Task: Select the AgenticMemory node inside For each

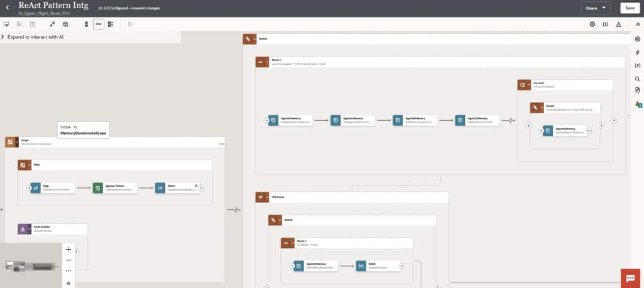Action: point(565,131)
